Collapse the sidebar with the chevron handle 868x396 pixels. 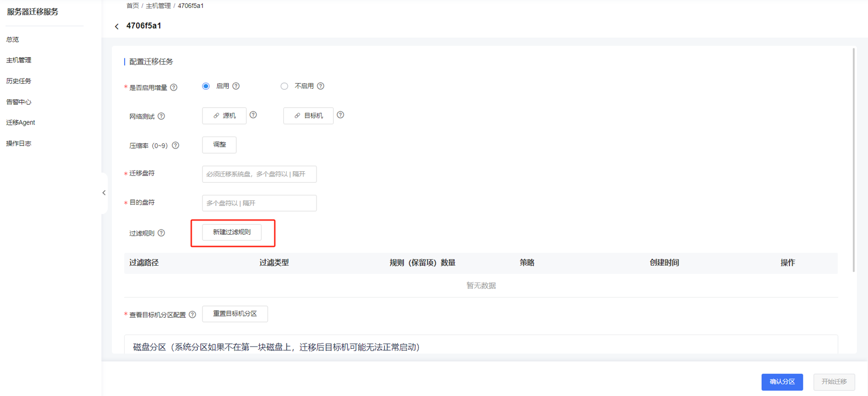click(x=104, y=193)
